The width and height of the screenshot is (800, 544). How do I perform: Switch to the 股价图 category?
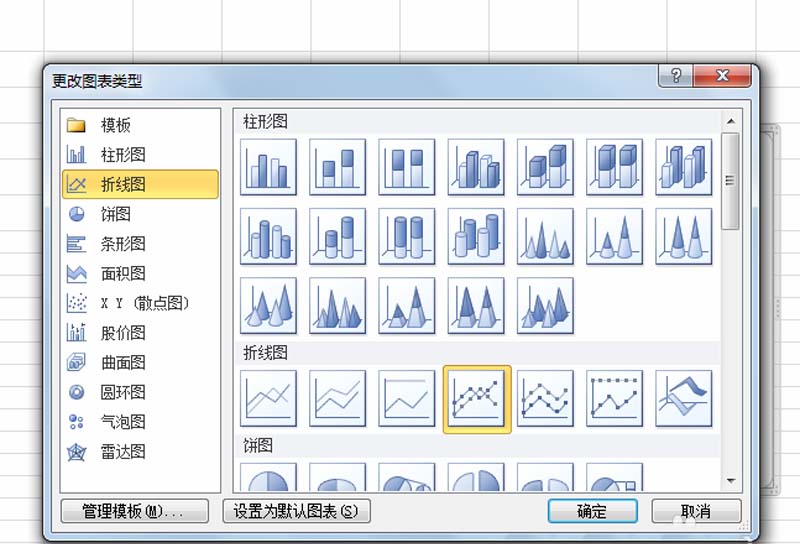click(x=140, y=333)
